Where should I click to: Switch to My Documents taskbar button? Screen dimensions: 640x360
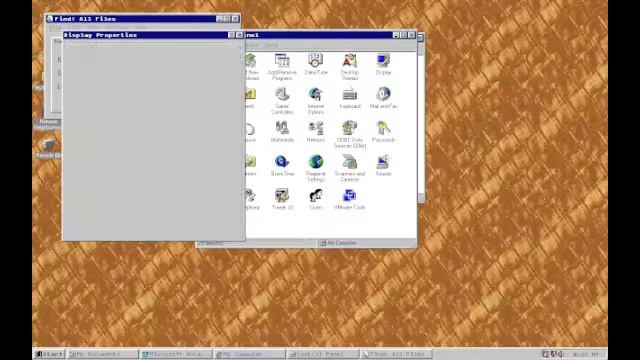pyautogui.click(x=102, y=354)
